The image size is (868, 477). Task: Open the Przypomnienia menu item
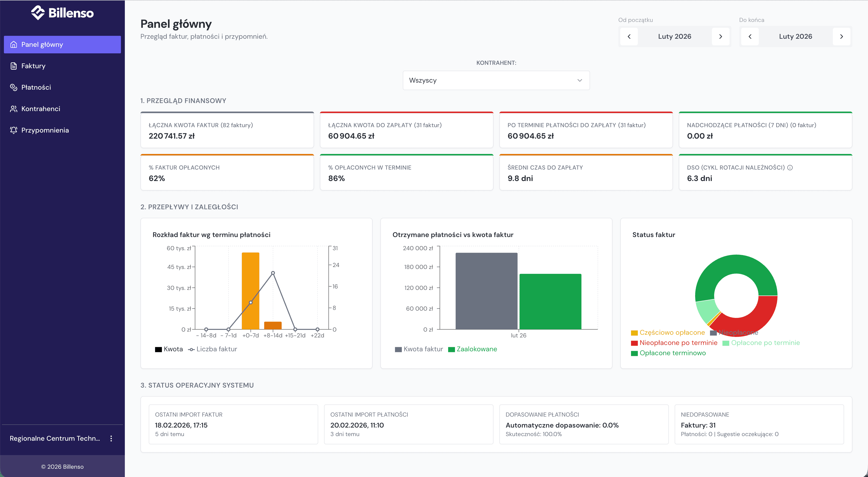[x=45, y=130]
